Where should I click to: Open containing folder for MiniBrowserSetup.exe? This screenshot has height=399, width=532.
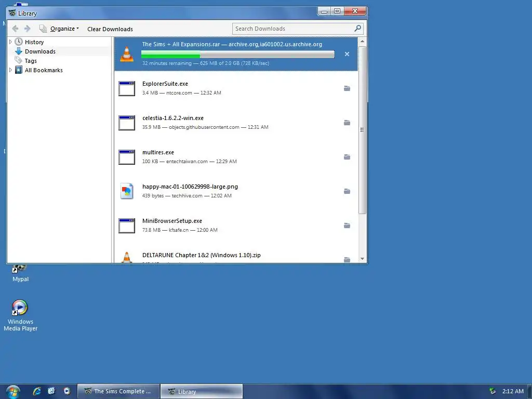coord(347,225)
